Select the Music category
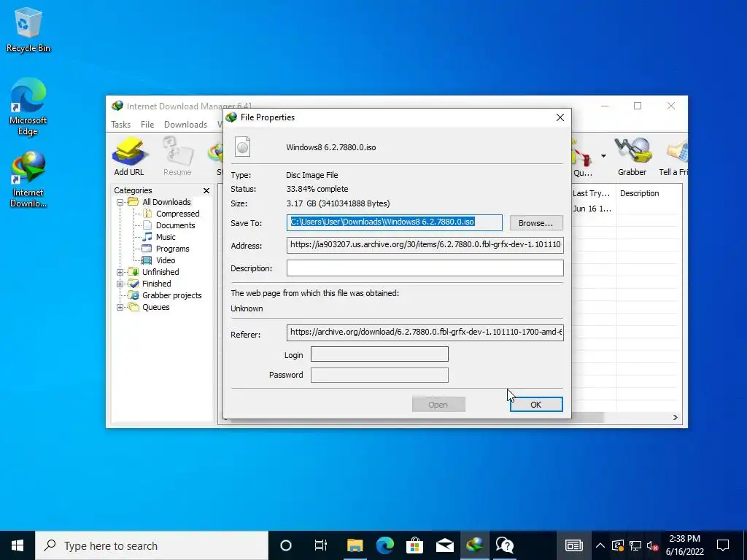The height and width of the screenshot is (560, 747). (x=166, y=237)
